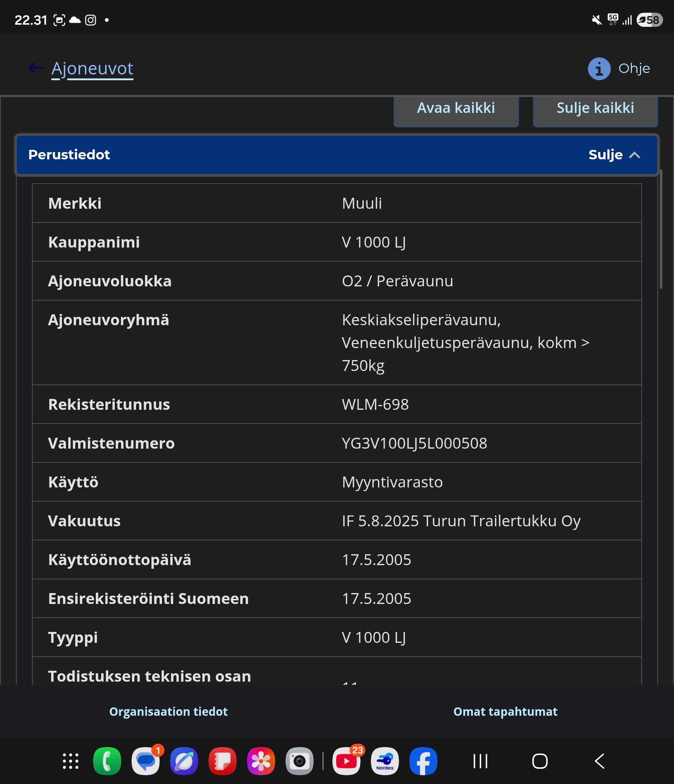Click the vertical scrollbar beside Perustiedot table
This screenshot has height=784, width=674.
[x=661, y=230]
